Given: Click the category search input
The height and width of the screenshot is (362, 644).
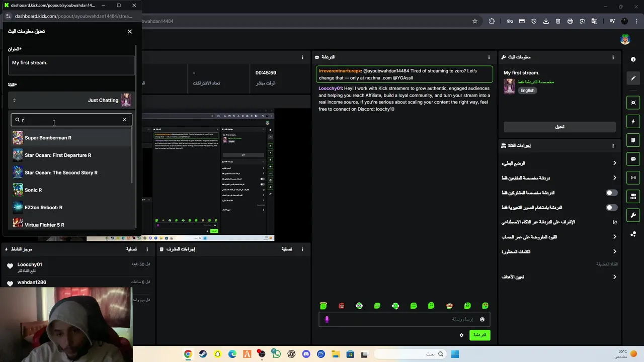Looking at the screenshot, I should [71, 120].
